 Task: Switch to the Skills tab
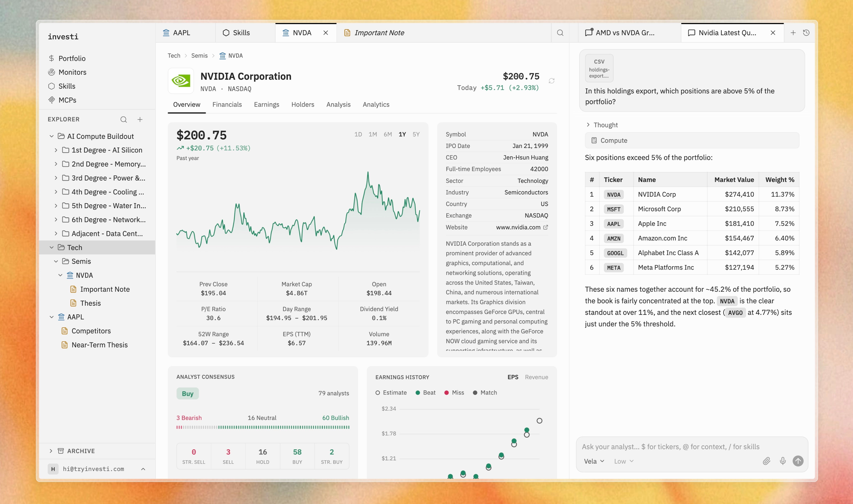[245, 33]
